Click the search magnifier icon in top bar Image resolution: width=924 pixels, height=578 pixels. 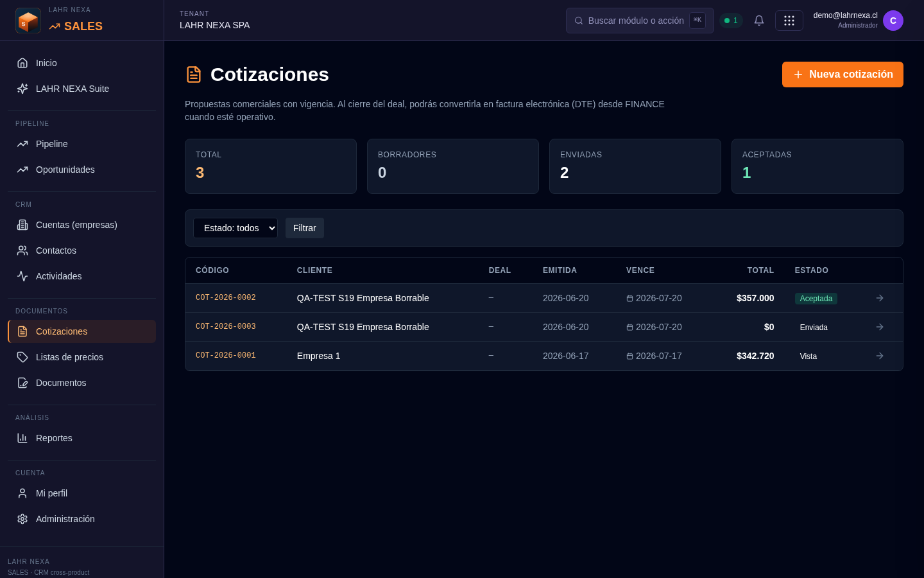[x=579, y=21]
